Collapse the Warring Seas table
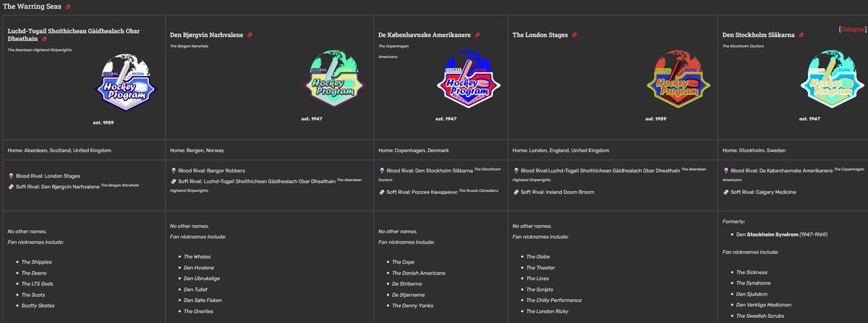 click(851, 30)
